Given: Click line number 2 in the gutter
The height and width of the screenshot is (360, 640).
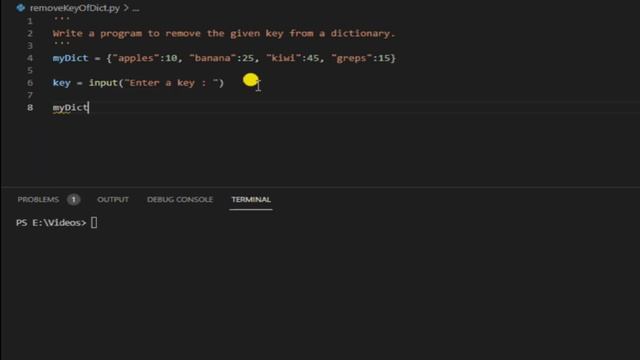Looking at the screenshot, I should click(x=30, y=33).
